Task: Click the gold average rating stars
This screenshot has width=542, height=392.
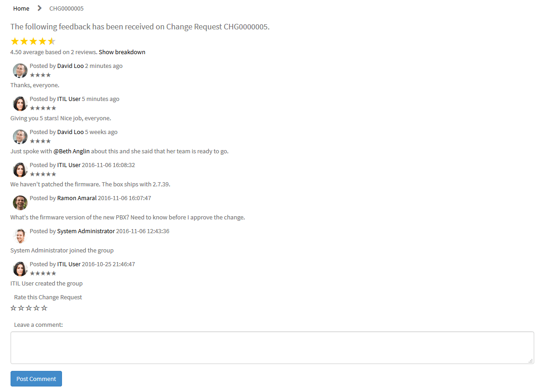Action: pyautogui.click(x=33, y=41)
